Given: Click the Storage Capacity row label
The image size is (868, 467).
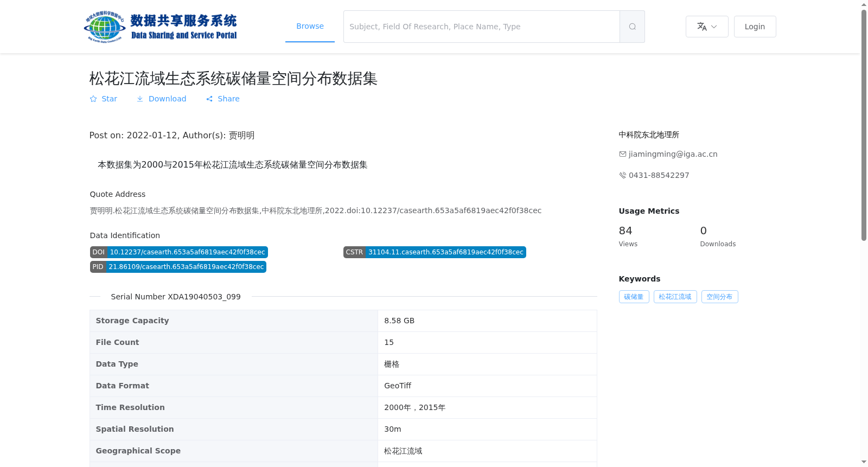Looking at the screenshot, I should pos(132,321).
